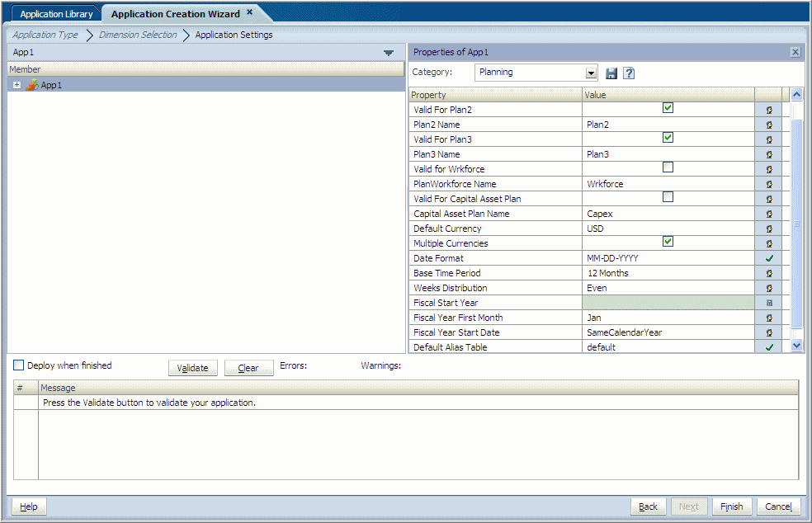Click the Weeks Distribution value Even
The height and width of the screenshot is (523, 812).
coord(668,289)
